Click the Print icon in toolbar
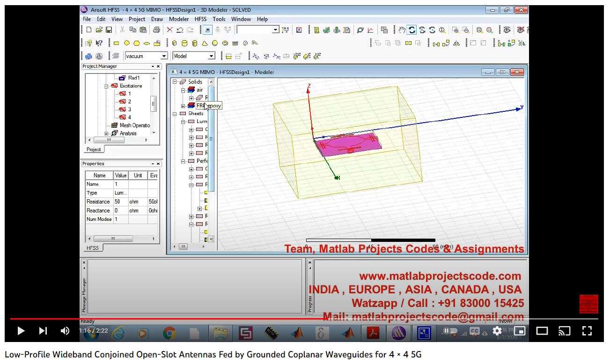Image resolution: width=610 pixels, height=364 pixels. (156, 30)
